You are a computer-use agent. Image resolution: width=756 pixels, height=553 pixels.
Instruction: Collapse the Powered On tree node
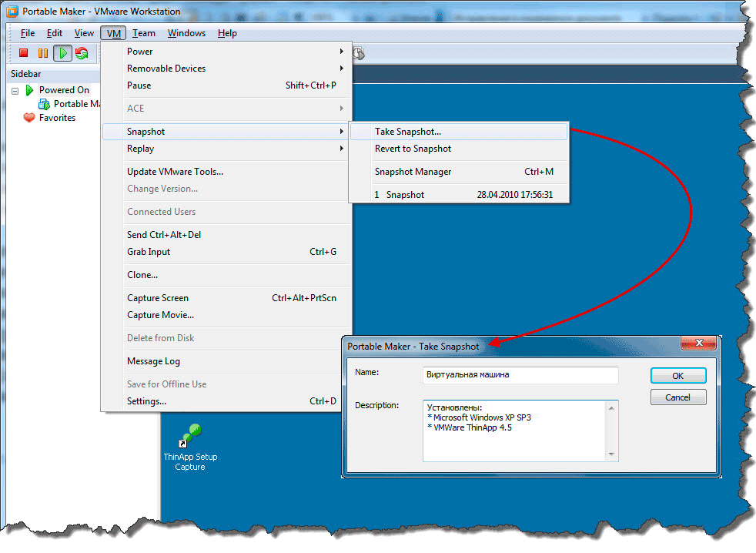tap(15, 91)
